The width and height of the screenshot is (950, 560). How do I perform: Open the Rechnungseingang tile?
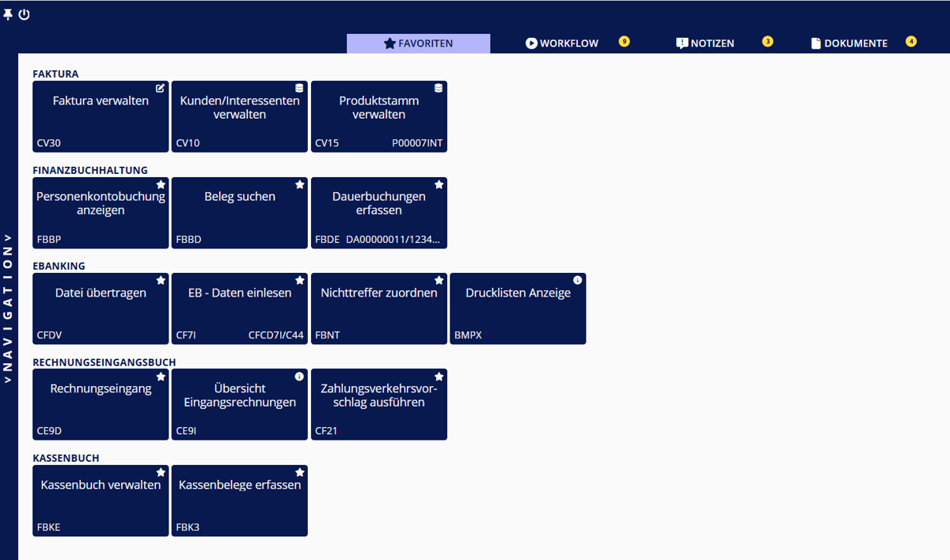(101, 405)
